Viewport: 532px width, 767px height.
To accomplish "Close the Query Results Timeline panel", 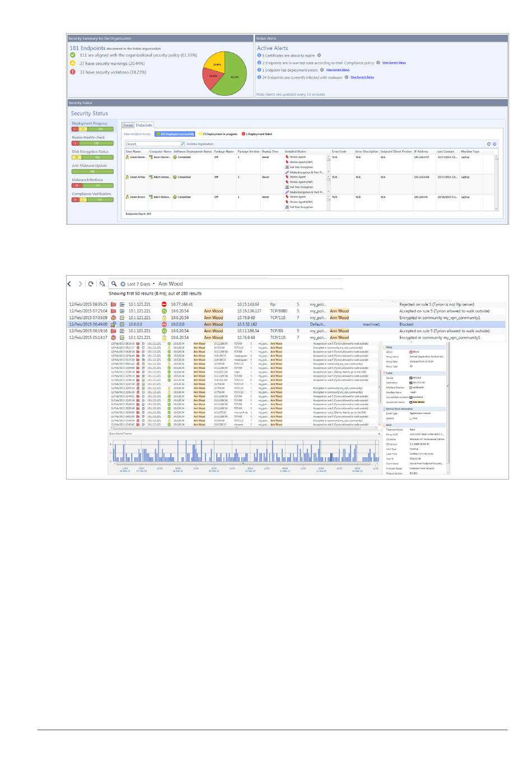I will point(379,434).
